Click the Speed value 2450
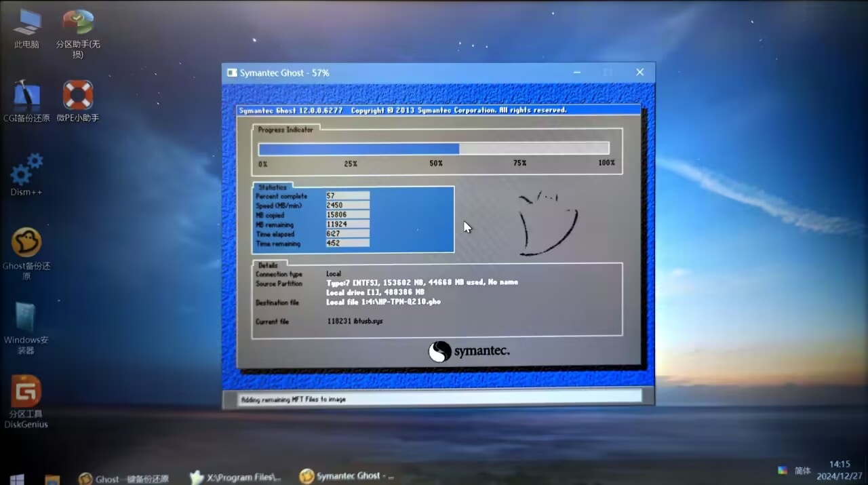This screenshot has height=485, width=868. coord(347,206)
